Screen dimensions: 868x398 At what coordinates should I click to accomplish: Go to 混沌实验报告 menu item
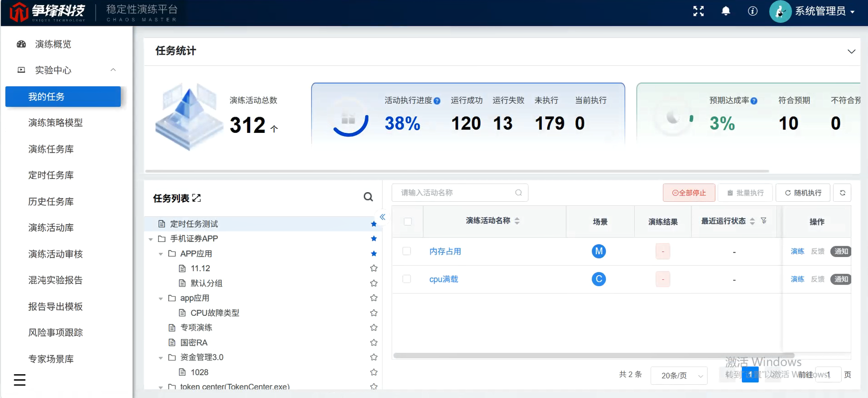(x=55, y=280)
